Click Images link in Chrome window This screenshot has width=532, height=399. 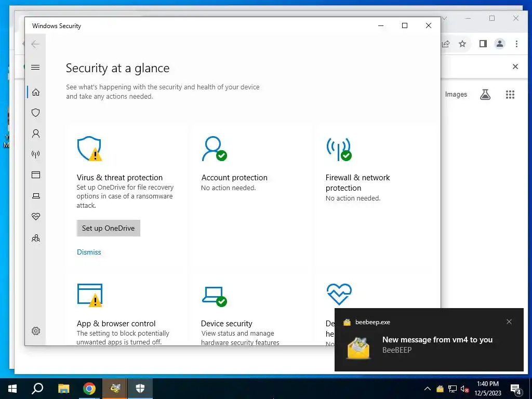pos(456,95)
